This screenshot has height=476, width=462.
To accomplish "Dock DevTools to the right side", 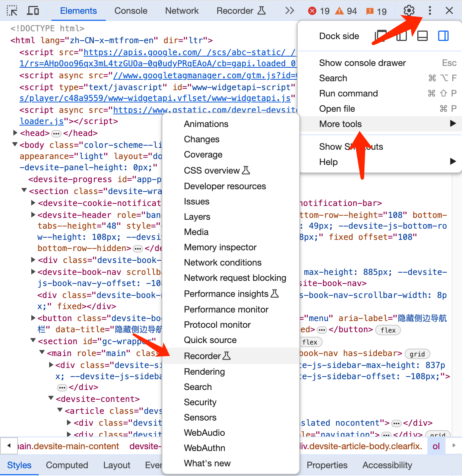I will [x=443, y=36].
